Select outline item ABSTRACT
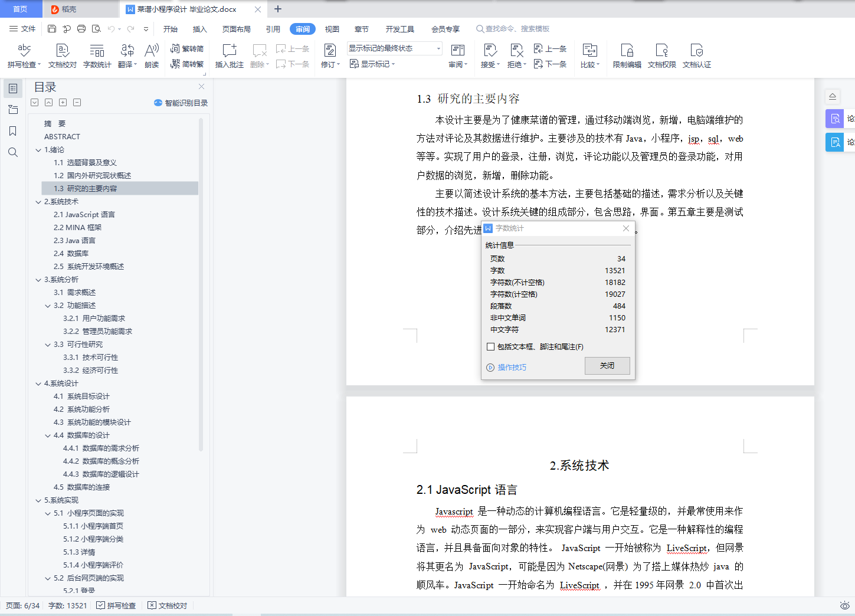Screen dimensions: 855x616 pos(62,137)
